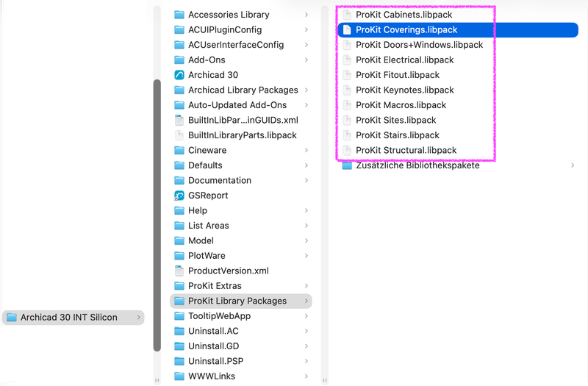This screenshot has height=386, width=588.
Task: Click the Model folder icon
Action: tap(179, 241)
